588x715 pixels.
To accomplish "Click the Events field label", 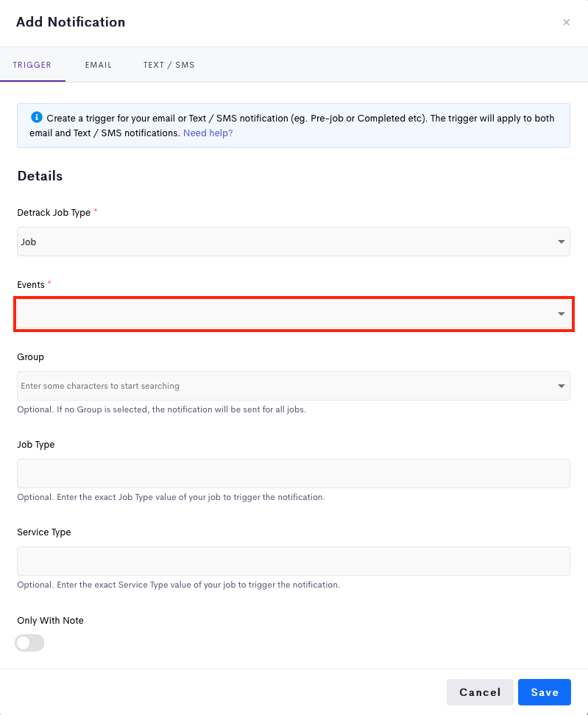I will coord(31,285).
